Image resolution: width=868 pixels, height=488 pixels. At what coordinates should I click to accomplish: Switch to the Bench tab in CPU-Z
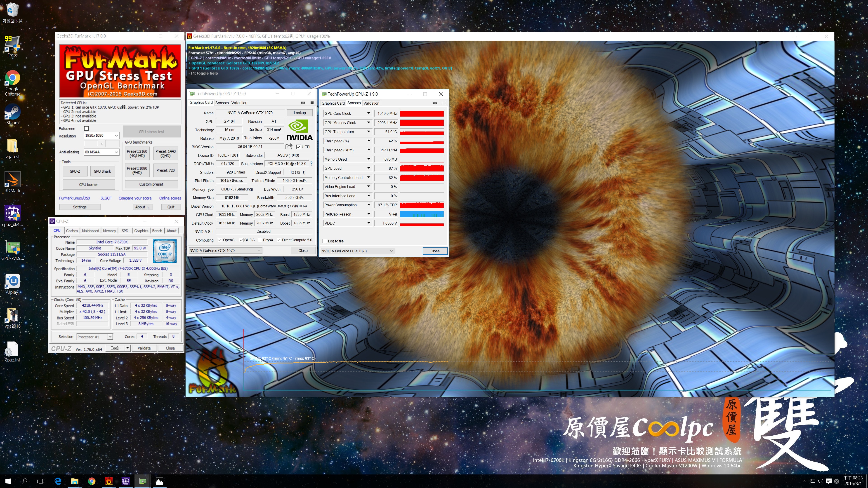[157, 231]
